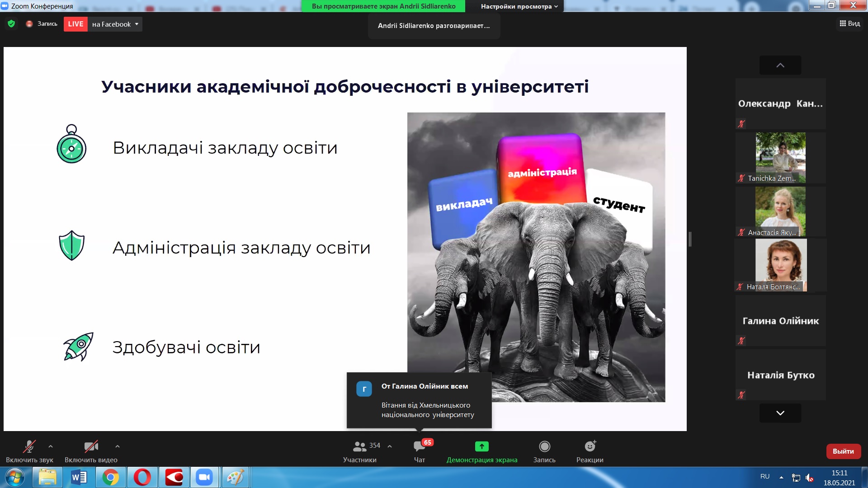Screen dimensions: 868x488
Task: Open the Participants list icon
Action: [x=359, y=447]
